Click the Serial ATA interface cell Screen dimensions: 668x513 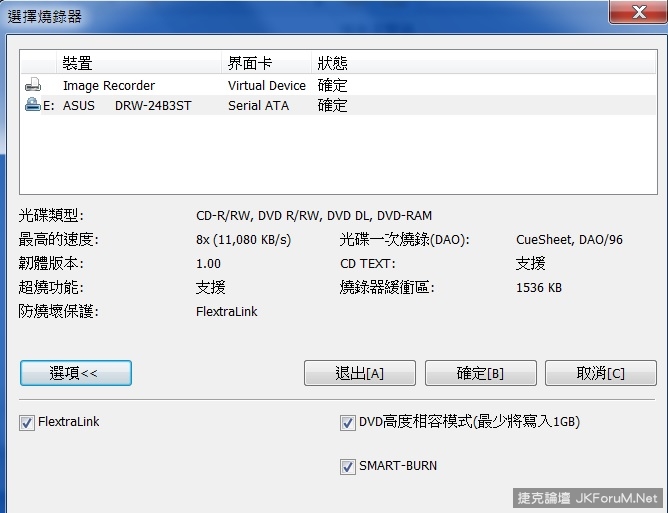coord(258,105)
